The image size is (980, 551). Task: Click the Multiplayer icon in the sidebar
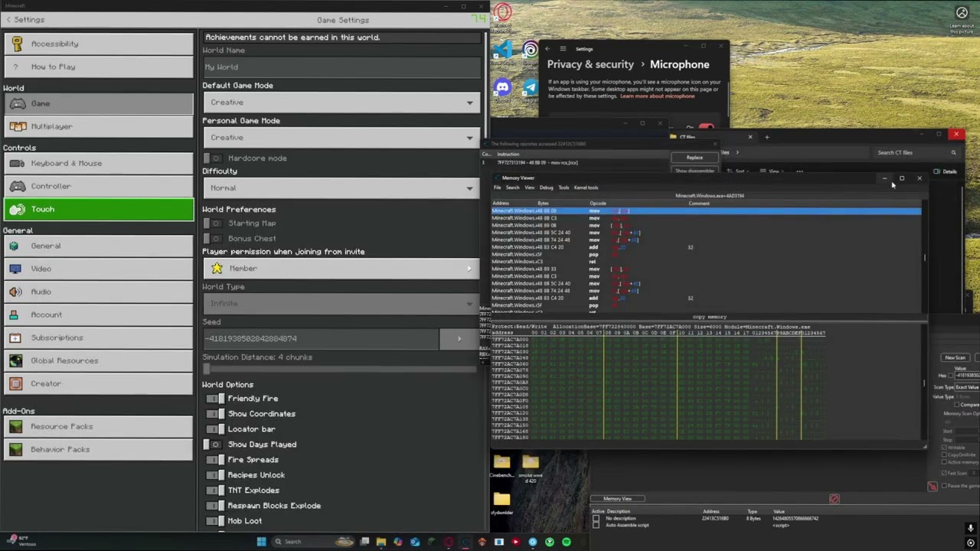[17, 126]
